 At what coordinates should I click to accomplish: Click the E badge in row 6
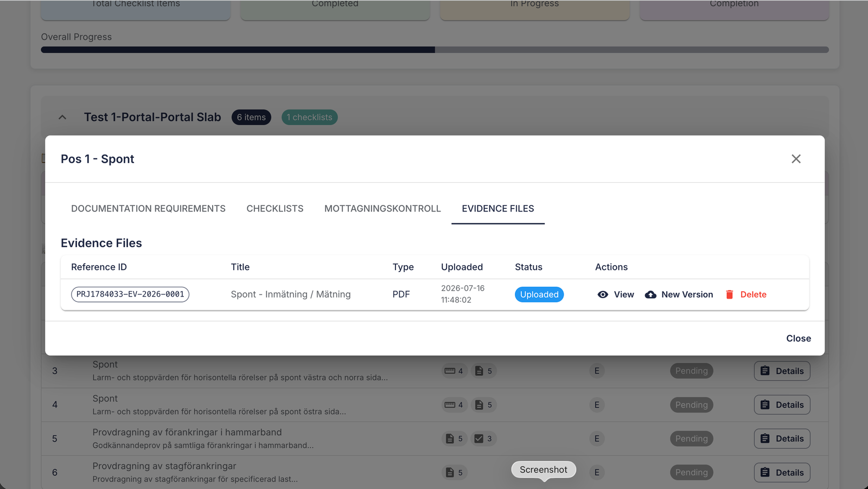[597, 473]
